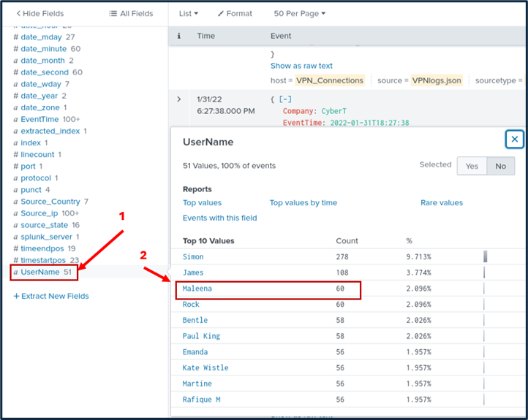528x420 pixels.
Task: Change the 50 Per Page setting
Action: (299, 13)
